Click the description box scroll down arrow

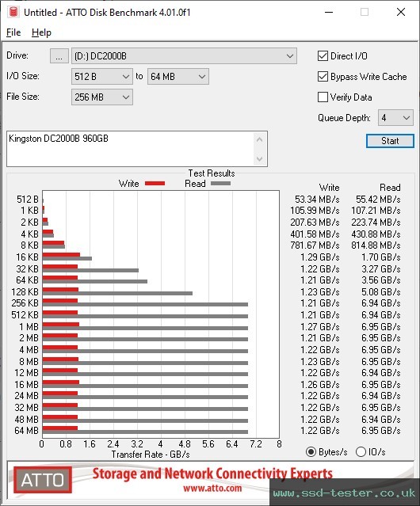260,159
